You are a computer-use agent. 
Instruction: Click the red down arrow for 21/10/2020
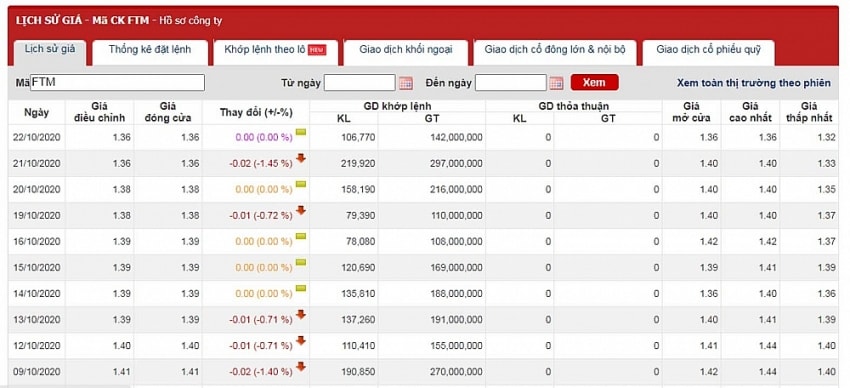coord(301,158)
